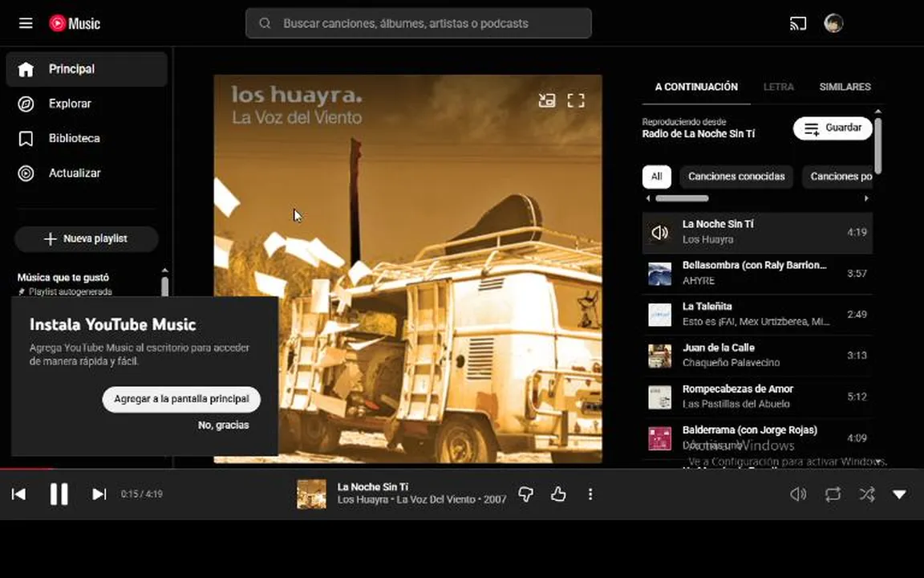Open Biblioteca library section
This screenshot has height=578, width=924.
point(87,139)
